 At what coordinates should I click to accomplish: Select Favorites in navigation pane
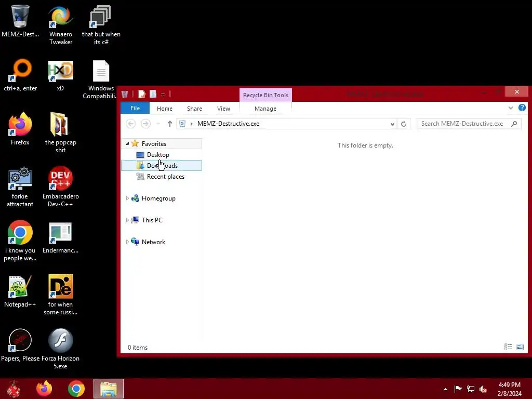[x=154, y=144]
